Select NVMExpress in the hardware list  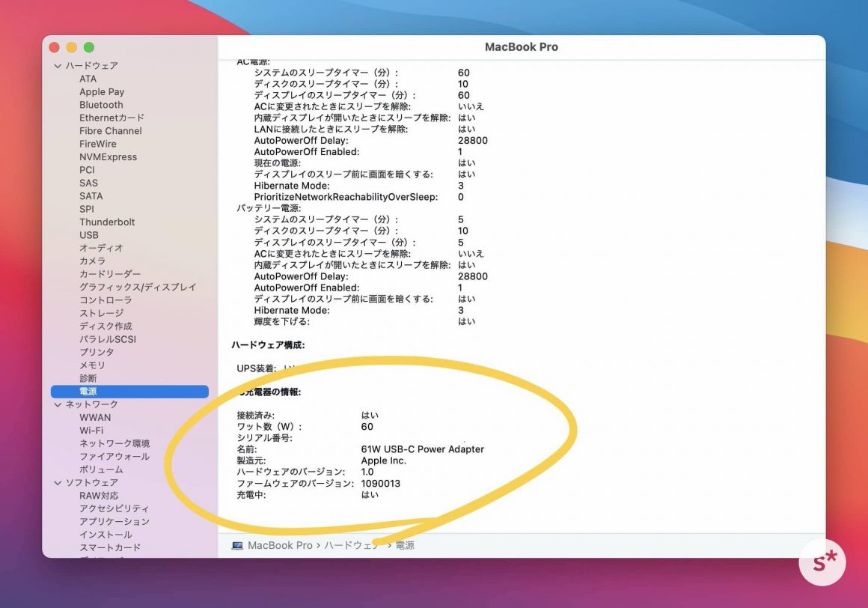pos(109,157)
